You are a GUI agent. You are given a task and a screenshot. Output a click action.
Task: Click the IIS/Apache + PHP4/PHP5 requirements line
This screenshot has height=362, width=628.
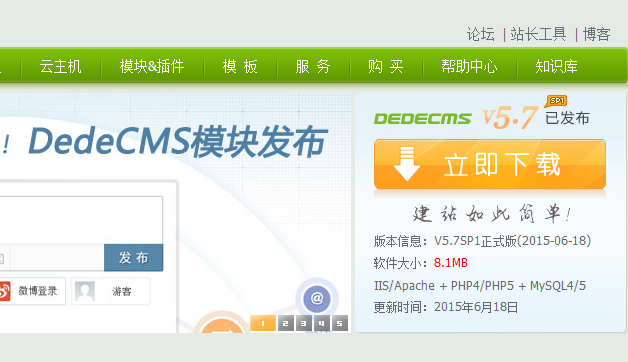(x=480, y=286)
